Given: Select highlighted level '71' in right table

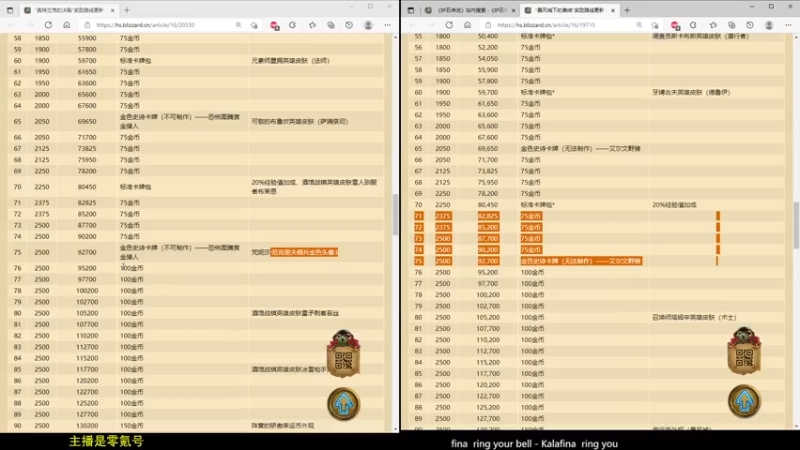Looking at the screenshot, I should pyautogui.click(x=418, y=216).
